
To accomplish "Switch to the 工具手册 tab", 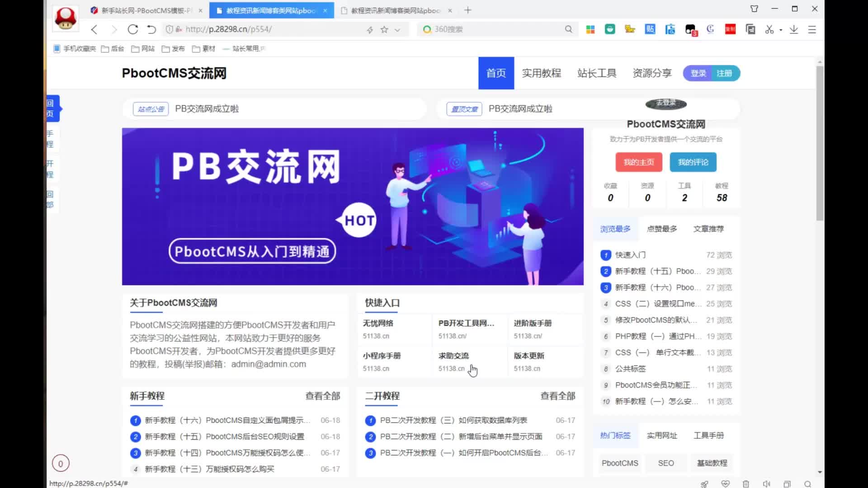I will [x=708, y=436].
